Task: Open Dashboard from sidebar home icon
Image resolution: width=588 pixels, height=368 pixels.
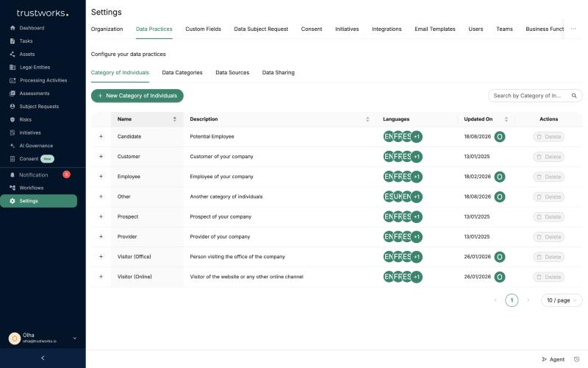Action: click(x=12, y=28)
